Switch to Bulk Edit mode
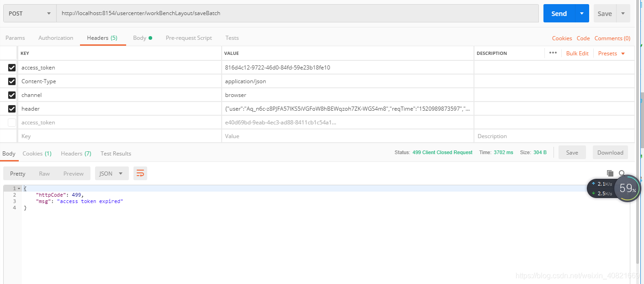 click(x=577, y=54)
